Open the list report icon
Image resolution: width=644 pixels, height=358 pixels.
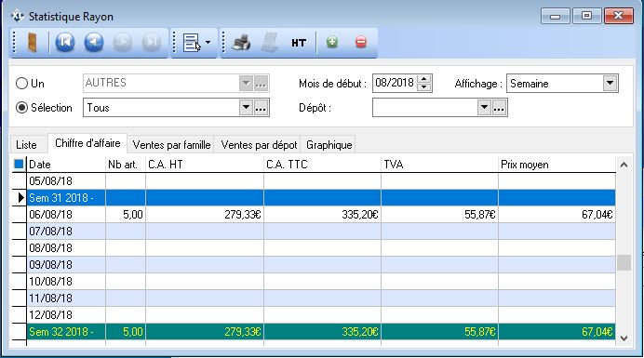192,42
